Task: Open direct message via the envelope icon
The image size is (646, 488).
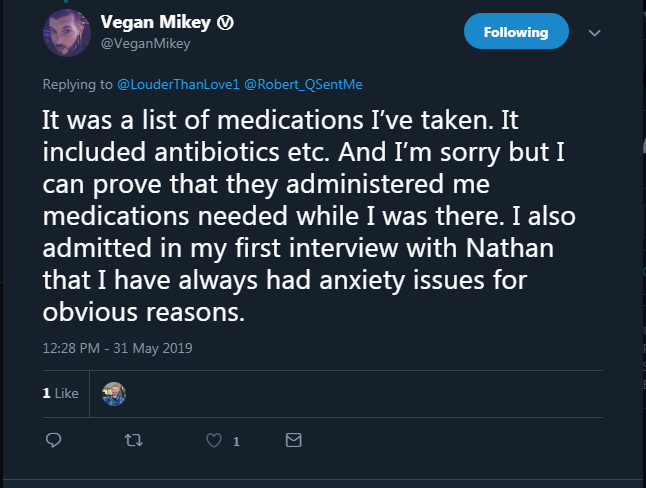Action: (x=293, y=440)
